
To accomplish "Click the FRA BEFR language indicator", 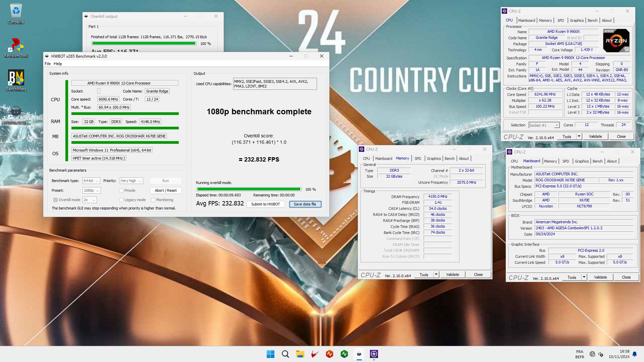I will click(580, 354).
